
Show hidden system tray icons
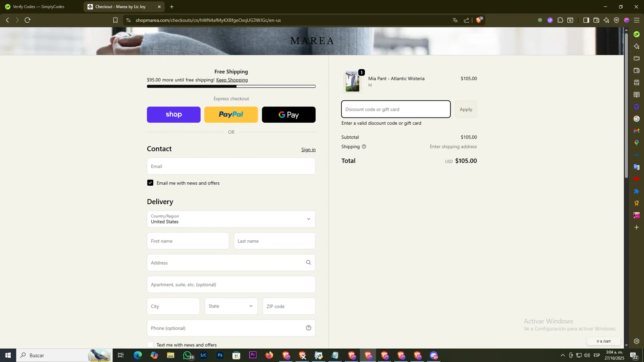point(563,355)
